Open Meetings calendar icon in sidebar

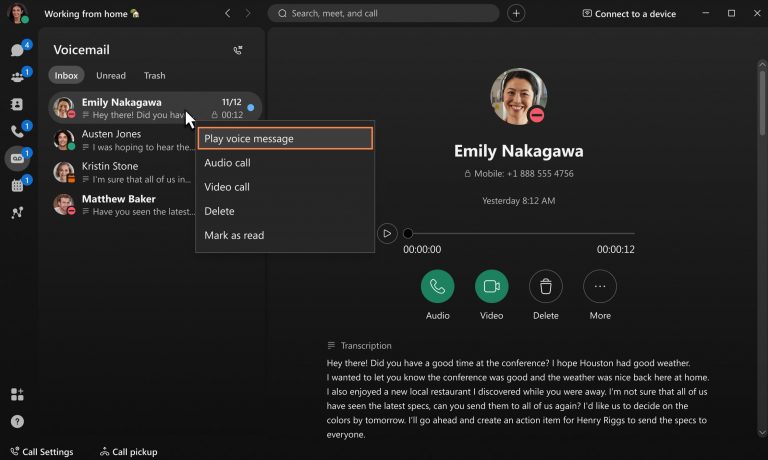17,185
